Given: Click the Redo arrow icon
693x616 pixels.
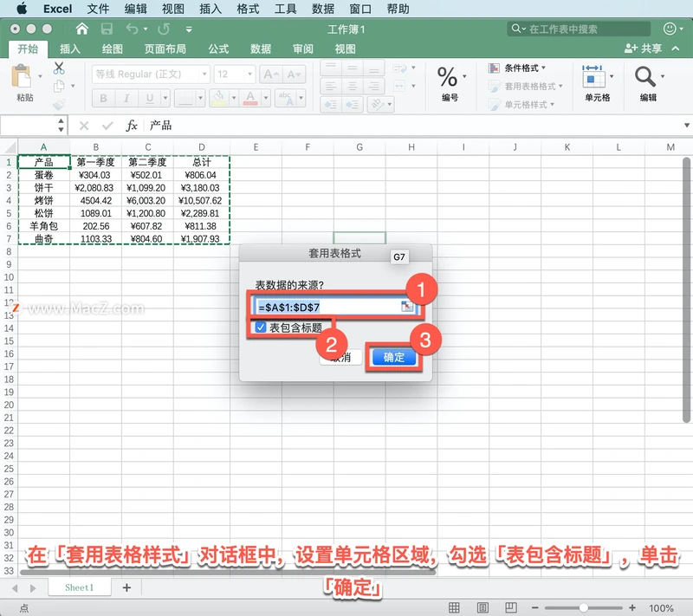Looking at the screenshot, I should pos(164,29).
